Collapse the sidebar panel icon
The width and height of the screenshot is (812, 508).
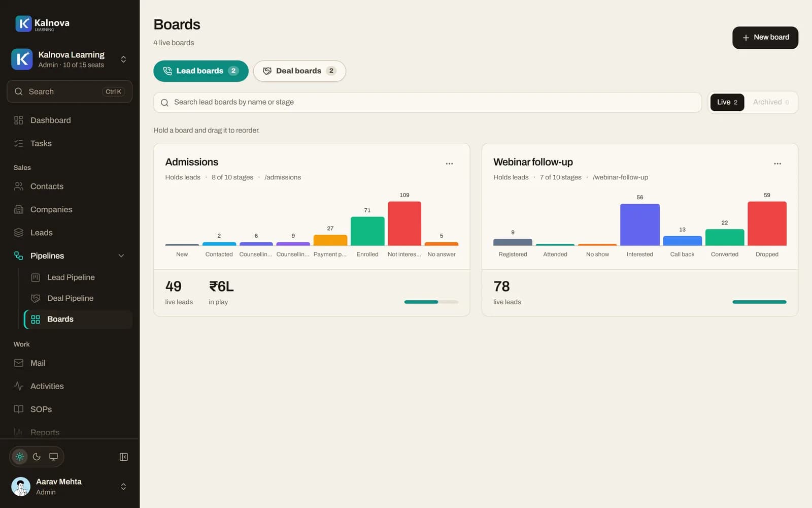click(124, 457)
